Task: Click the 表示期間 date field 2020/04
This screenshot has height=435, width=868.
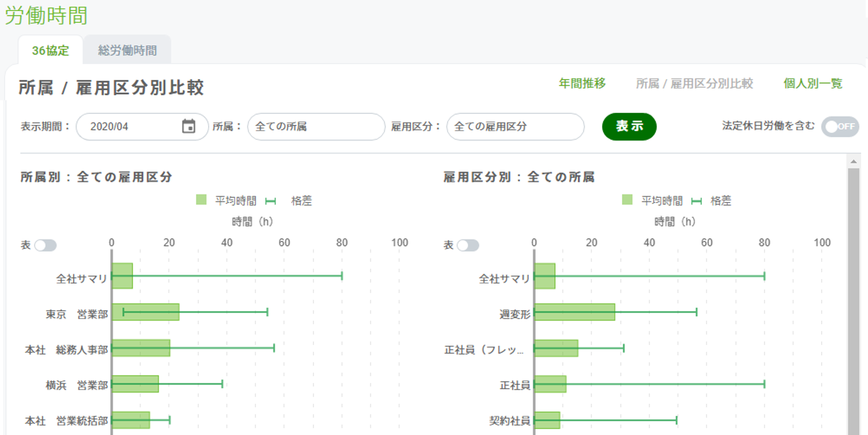Action: (x=142, y=127)
